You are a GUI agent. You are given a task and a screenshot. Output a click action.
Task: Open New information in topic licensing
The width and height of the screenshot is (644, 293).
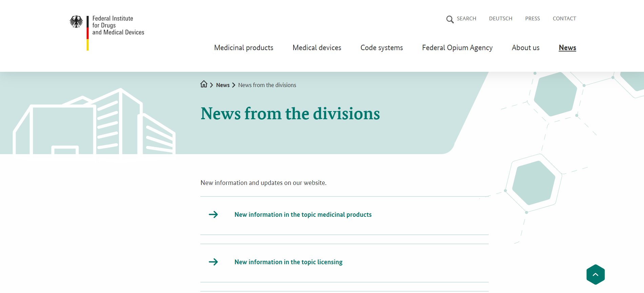point(288,262)
